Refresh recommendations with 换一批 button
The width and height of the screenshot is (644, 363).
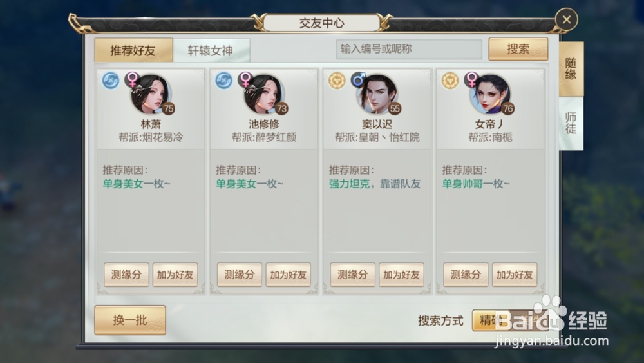click(130, 320)
